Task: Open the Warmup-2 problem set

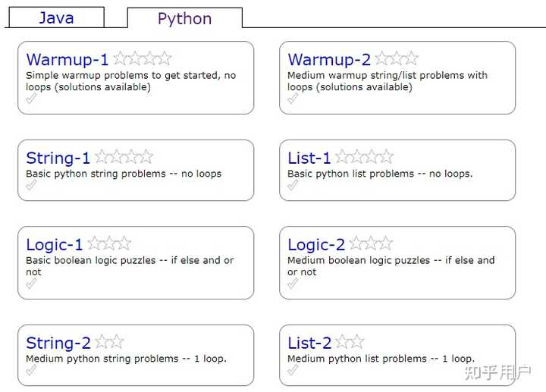Action: click(329, 60)
